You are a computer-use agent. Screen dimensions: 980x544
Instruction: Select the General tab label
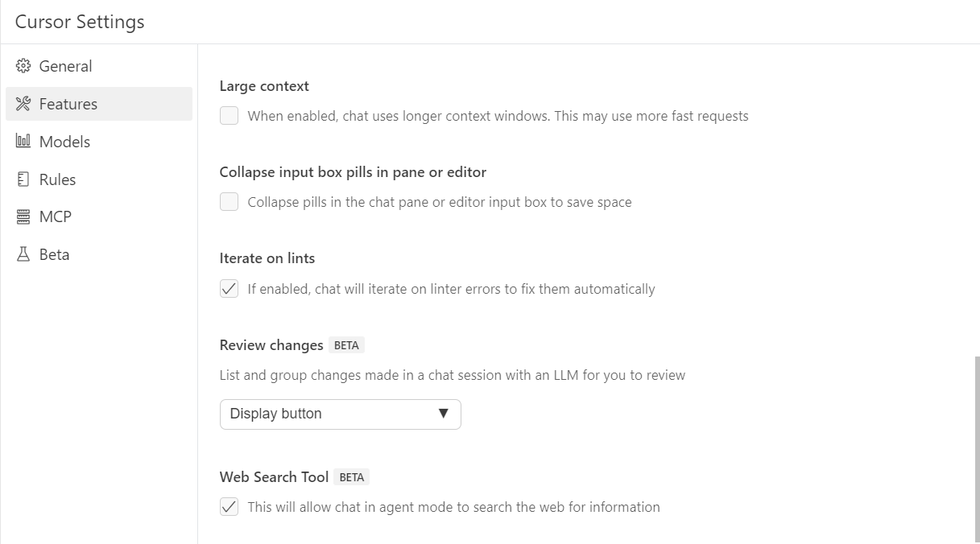tap(65, 66)
